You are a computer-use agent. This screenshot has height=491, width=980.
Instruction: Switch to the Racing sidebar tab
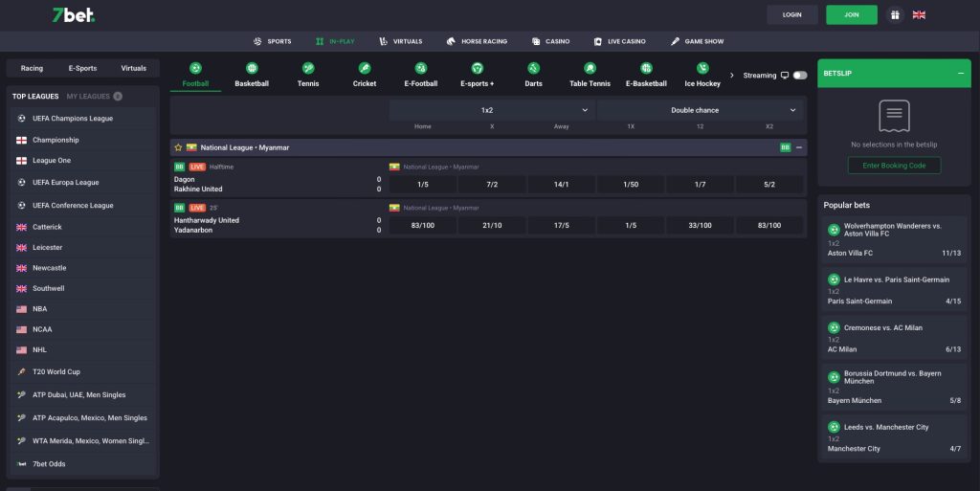pyautogui.click(x=32, y=68)
